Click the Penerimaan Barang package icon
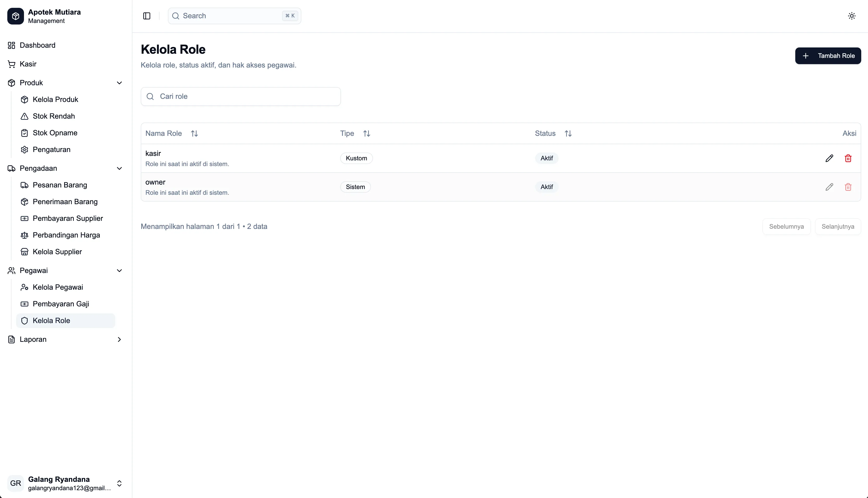Viewport: 868px width, 498px height. [x=24, y=202]
